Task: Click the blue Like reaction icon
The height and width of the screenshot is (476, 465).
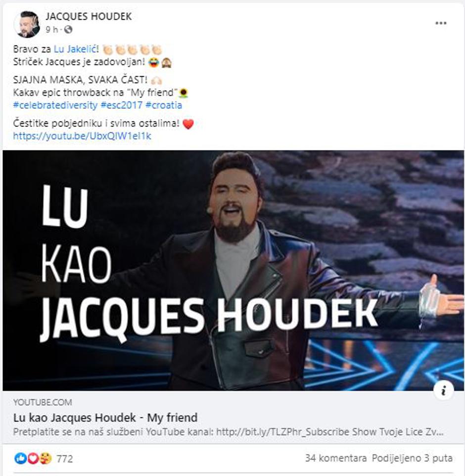Action: (21, 458)
